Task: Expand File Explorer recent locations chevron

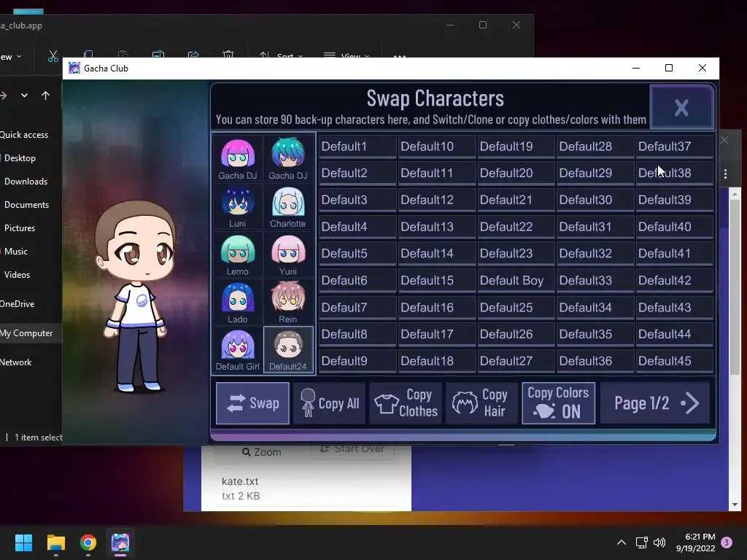Action: (24, 96)
